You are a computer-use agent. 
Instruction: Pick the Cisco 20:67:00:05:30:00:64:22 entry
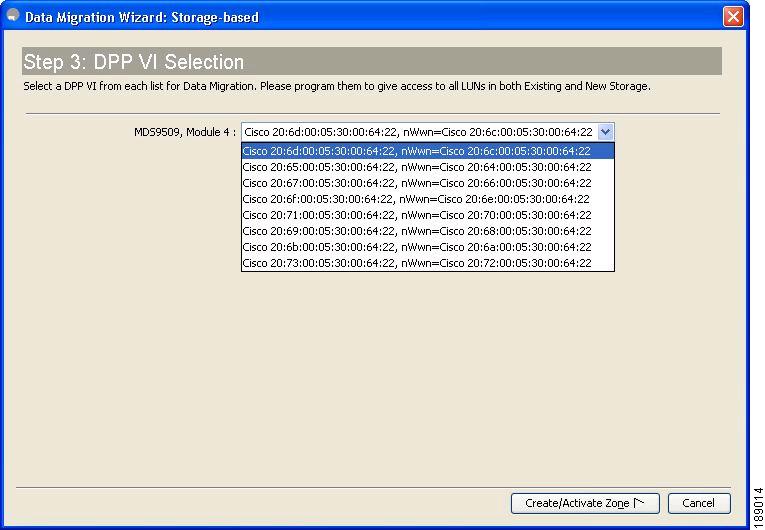point(428,183)
